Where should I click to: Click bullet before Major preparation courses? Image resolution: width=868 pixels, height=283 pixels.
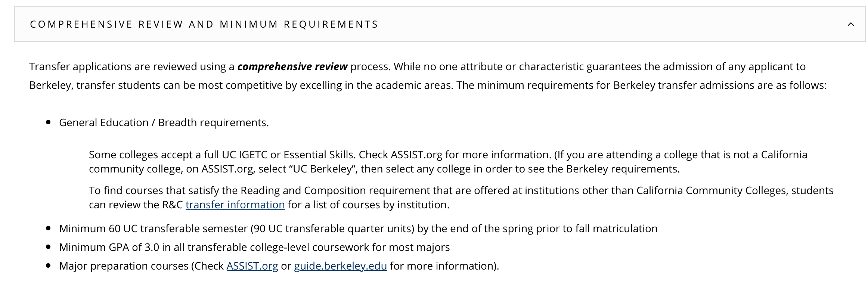tap(48, 266)
